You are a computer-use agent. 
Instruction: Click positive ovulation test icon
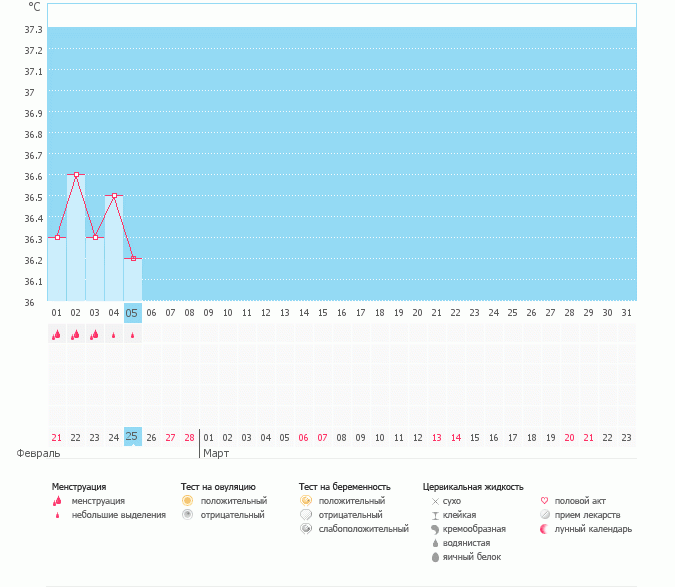pos(187,500)
